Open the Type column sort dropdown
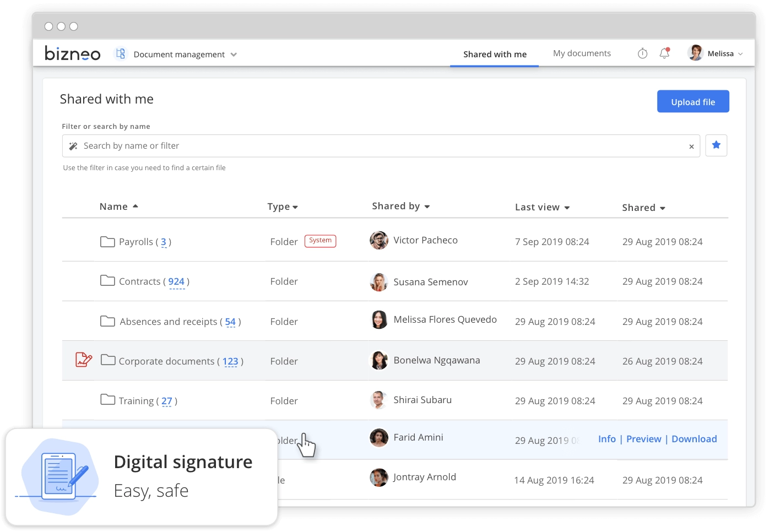Image resolution: width=769 pixels, height=532 pixels. coord(295,207)
